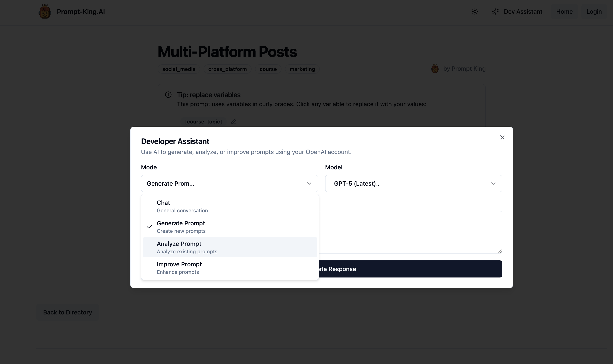
Task: Click the pencil edit icon beside [course_topic]
Action: tap(233, 121)
